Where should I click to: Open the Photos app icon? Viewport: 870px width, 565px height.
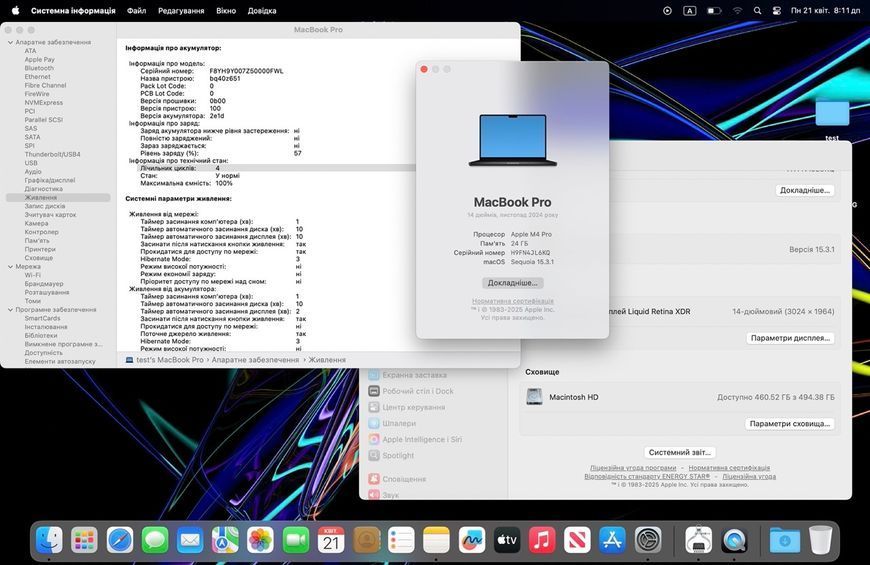click(260, 540)
